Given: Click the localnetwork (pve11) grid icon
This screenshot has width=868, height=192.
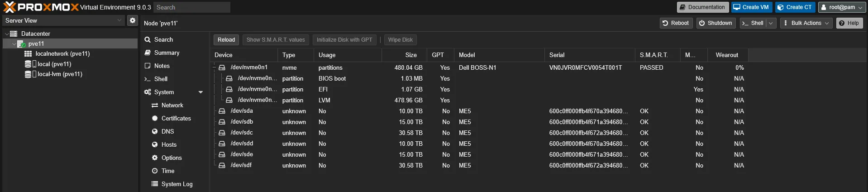Looking at the screenshot, I should coord(28,54).
